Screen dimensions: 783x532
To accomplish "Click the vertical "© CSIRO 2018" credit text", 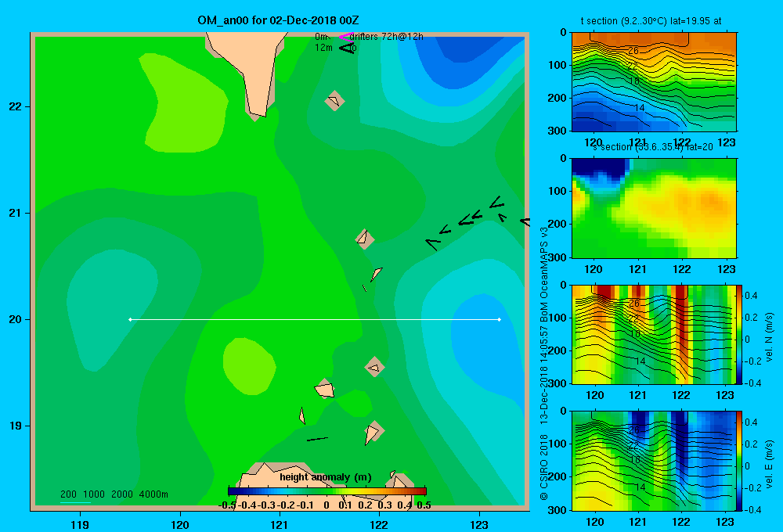I will pos(544,467).
